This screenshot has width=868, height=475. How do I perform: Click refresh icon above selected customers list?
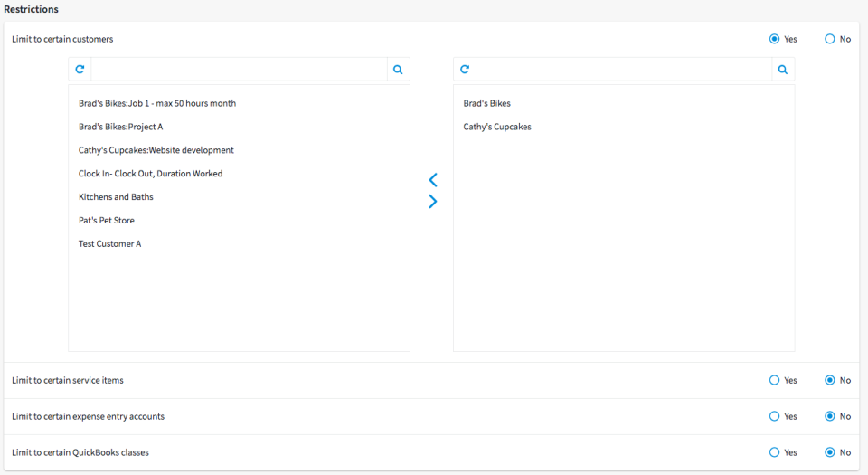[465, 69]
